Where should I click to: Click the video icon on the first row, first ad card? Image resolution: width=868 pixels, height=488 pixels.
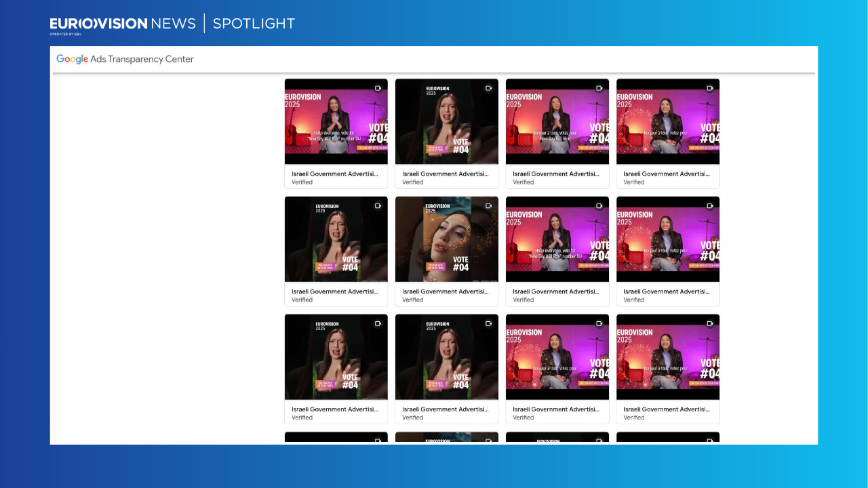point(378,88)
